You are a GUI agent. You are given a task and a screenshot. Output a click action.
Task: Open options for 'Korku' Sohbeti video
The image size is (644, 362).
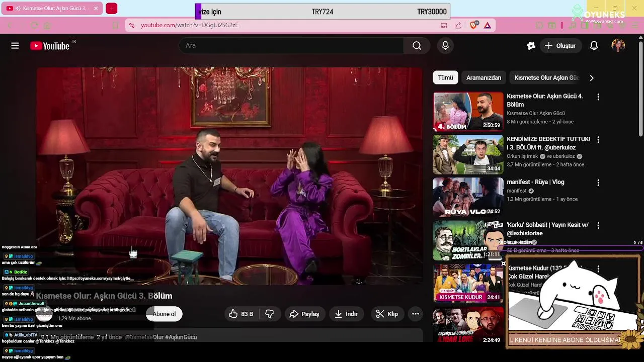pyautogui.click(x=598, y=226)
